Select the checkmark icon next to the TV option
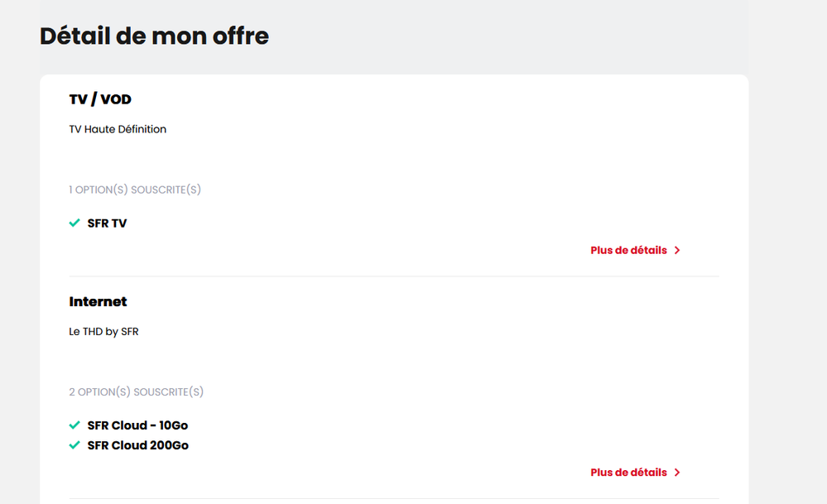Viewport: 827px width, 504px height. click(x=74, y=223)
